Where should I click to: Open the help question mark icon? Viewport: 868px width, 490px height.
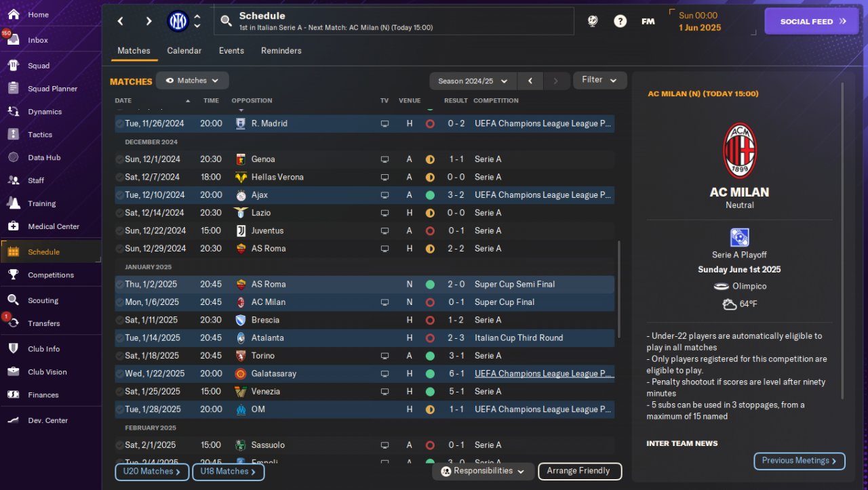click(x=620, y=21)
